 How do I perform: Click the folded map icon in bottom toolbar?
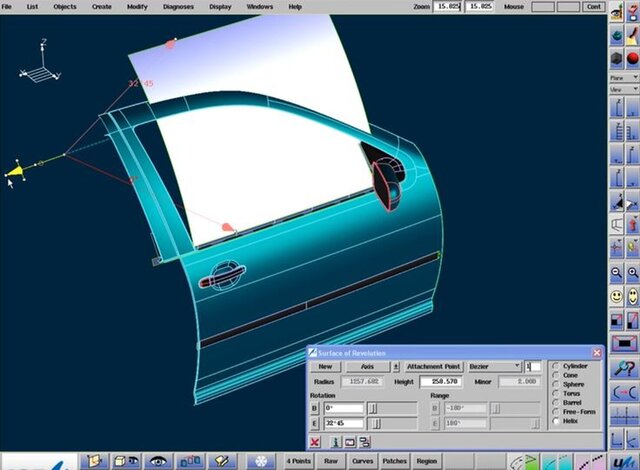tap(94, 461)
